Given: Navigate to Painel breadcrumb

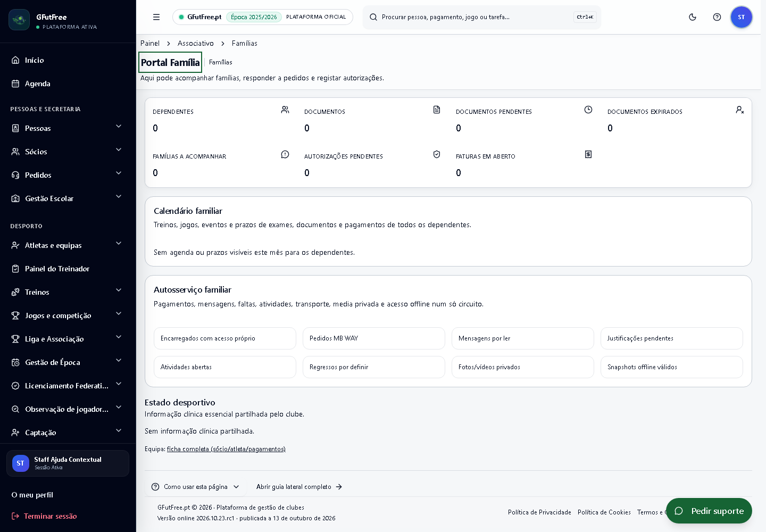Looking at the screenshot, I should (x=150, y=43).
